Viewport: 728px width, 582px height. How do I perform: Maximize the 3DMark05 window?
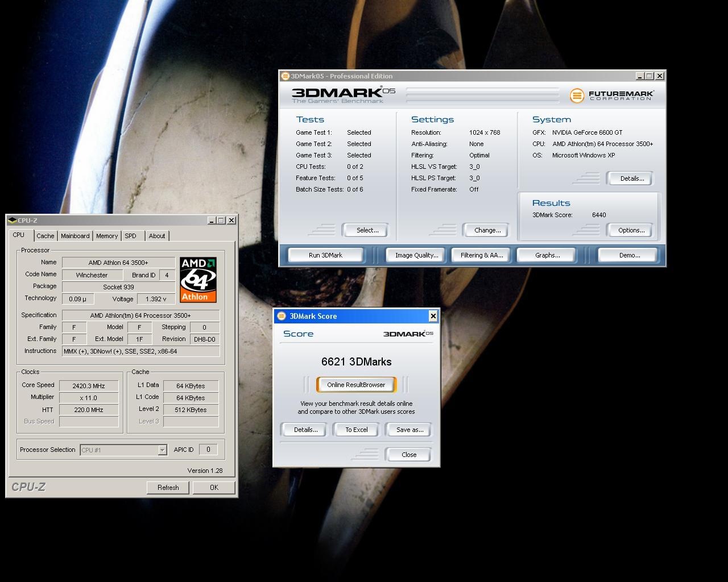pos(649,76)
